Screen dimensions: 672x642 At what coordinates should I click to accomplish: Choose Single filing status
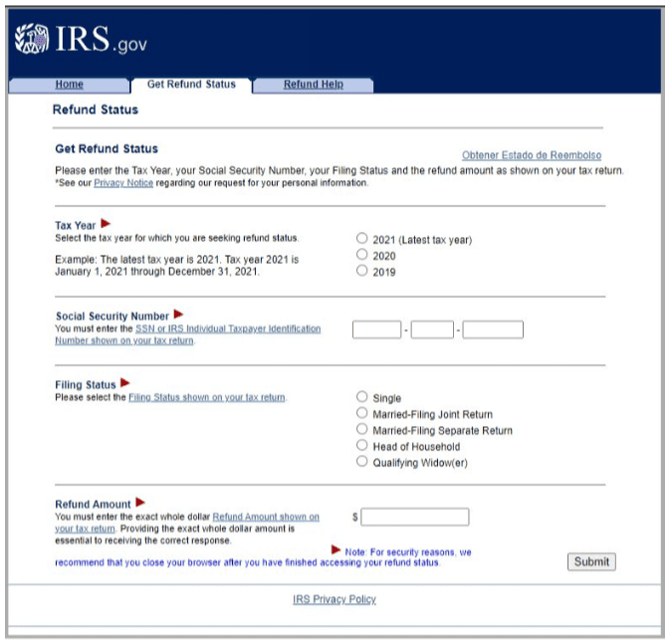(362, 397)
